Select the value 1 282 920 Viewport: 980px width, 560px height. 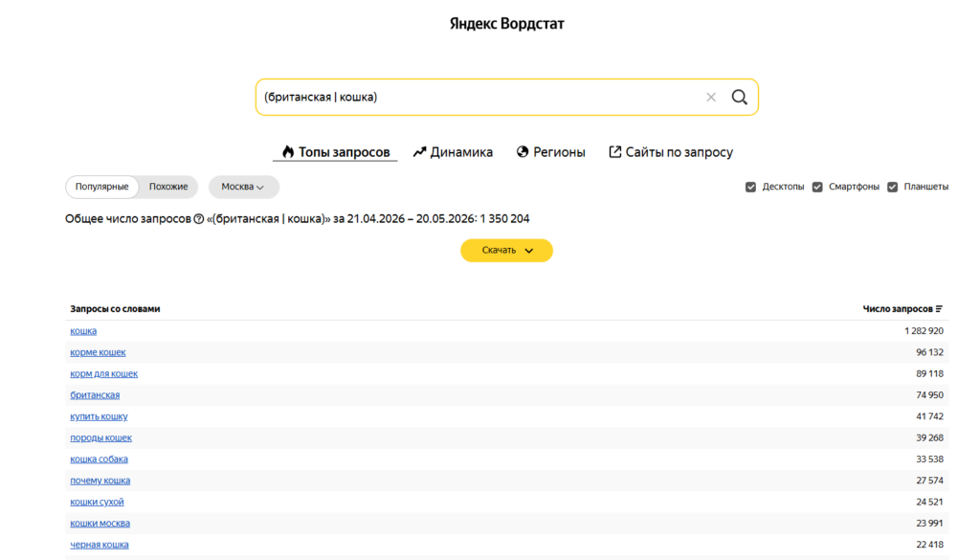coord(924,330)
